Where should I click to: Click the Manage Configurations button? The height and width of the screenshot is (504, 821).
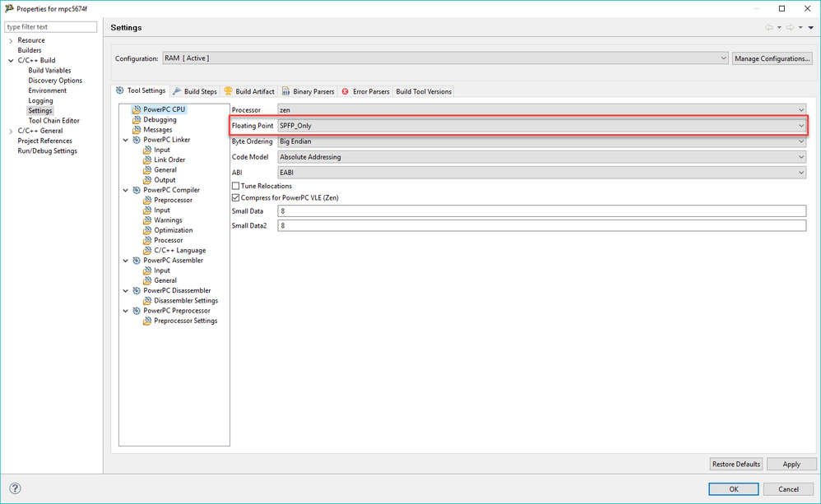pos(772,58)
